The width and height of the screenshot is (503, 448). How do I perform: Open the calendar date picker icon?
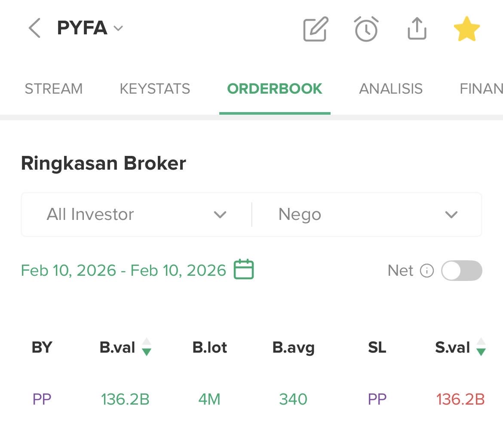click(244, 270)
